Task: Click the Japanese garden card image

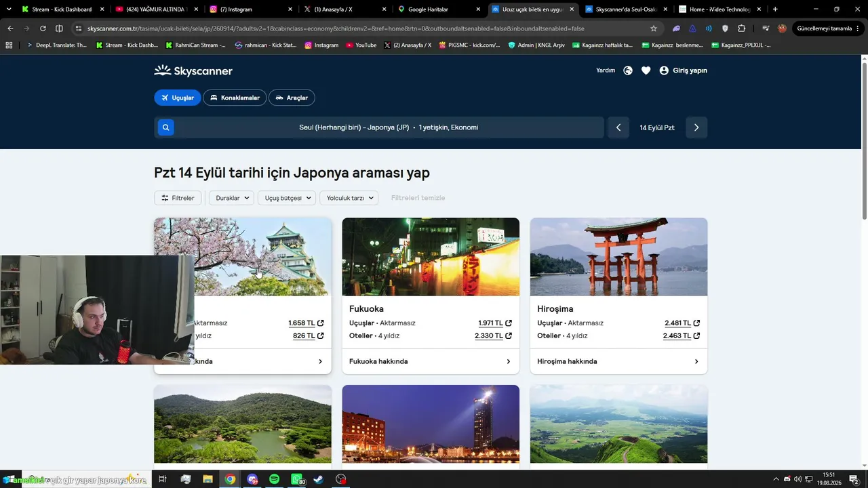Action: pos(243,424)
